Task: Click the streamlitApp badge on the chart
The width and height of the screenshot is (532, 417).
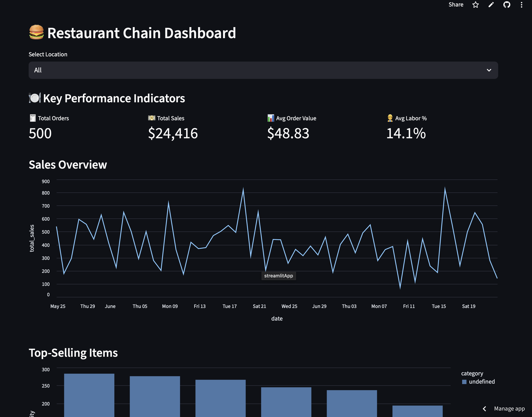Action: (x=279, y=276)
